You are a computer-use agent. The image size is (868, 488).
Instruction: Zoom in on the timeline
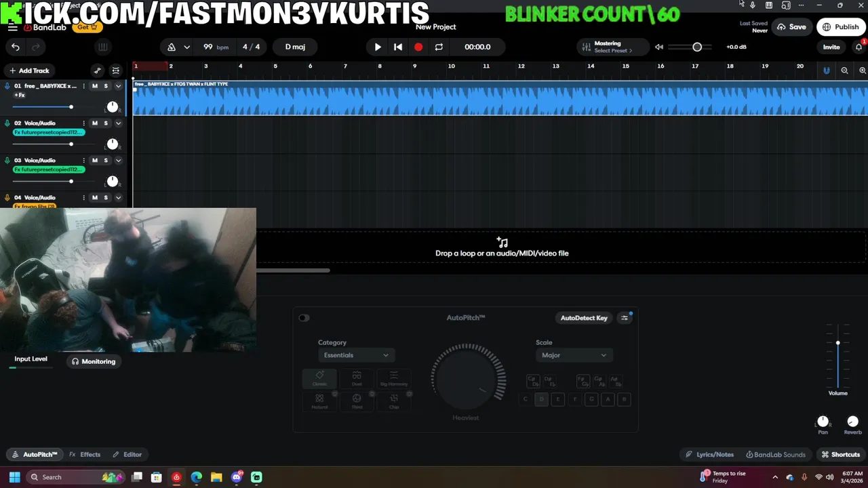tap(863, 70)
